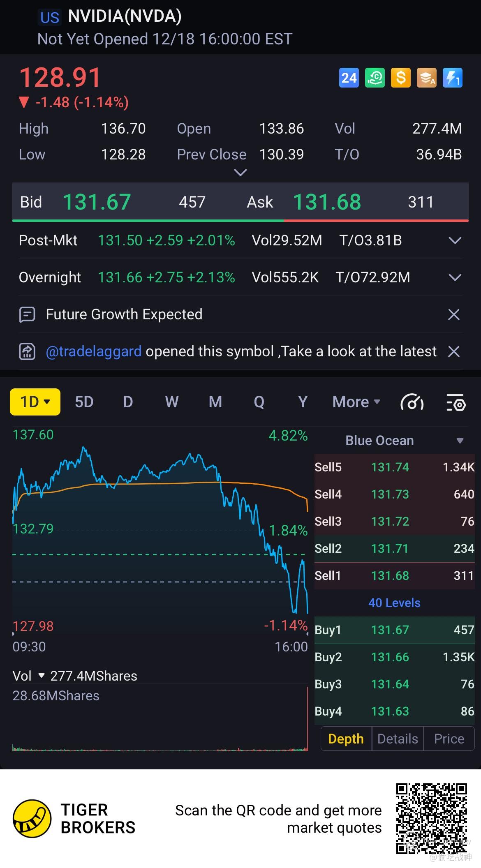Image resolution: width=481 pixels, height=868 pixels.
Task: Tap the Bid price 131.67
Action: [x=97, y=202]
